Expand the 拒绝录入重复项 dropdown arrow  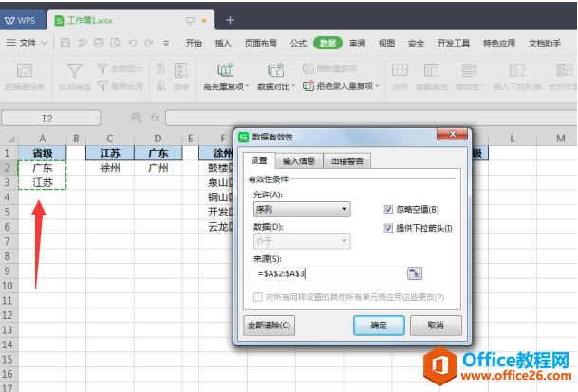(x=378, y=86)
